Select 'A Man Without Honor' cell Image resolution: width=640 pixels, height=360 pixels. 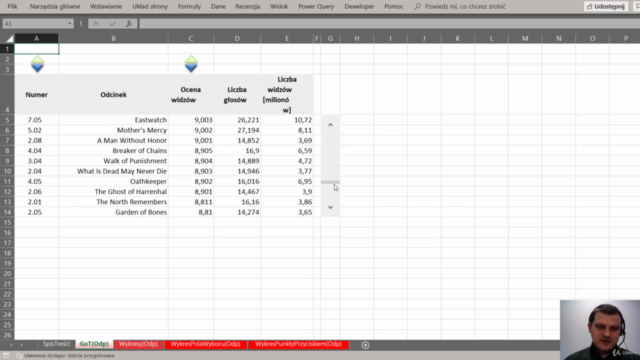pos(113,140)
